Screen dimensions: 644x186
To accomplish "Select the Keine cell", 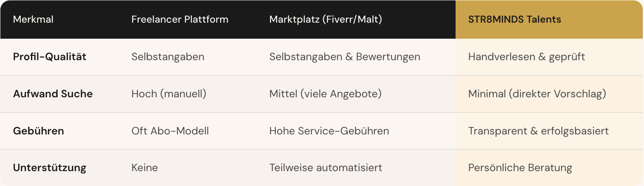I will click(145, 168).
